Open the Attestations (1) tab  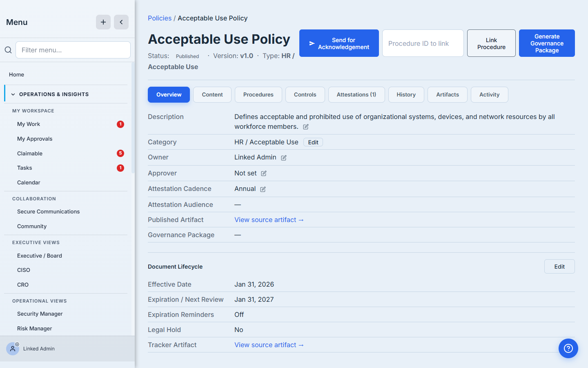(356, 94)
